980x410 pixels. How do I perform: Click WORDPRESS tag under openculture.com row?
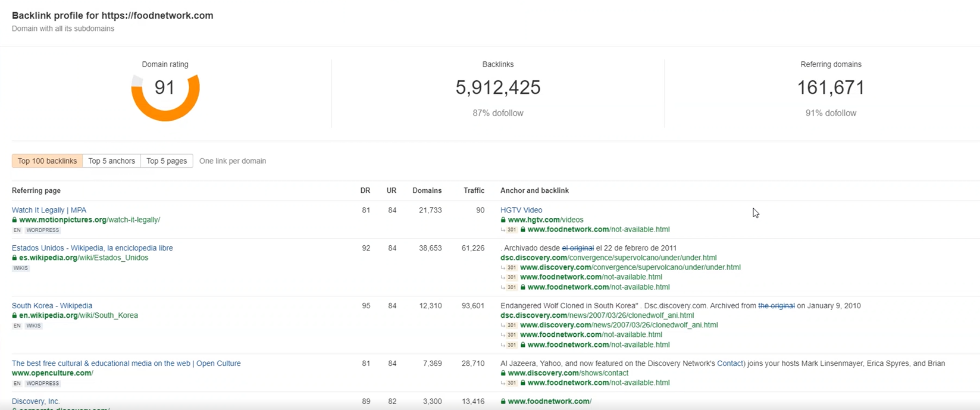pos(43,384)
